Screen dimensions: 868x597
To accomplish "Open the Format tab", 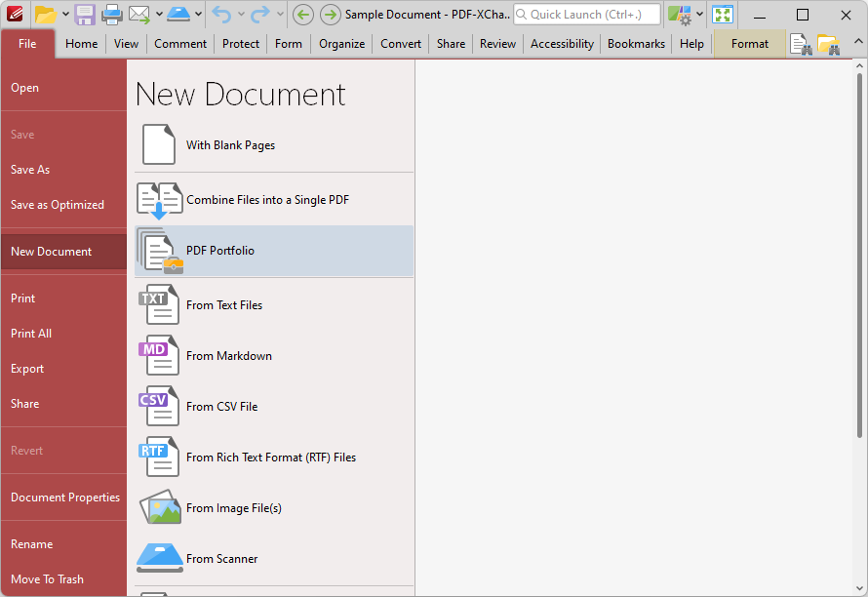I will pos(750,44).
